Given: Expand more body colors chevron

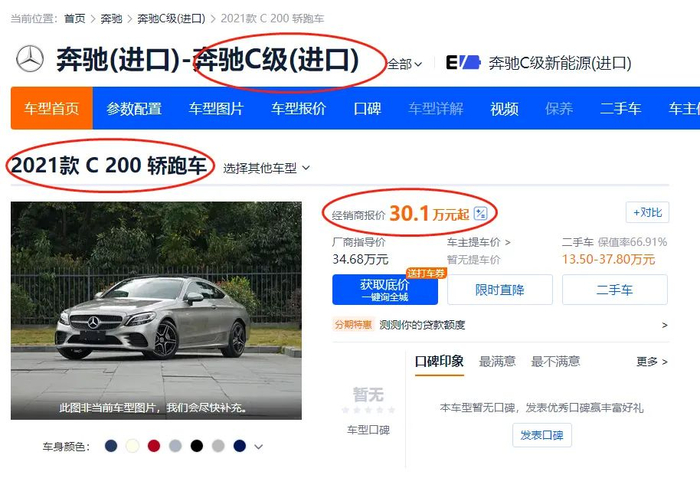Looking at the screenshot, I should click(258, 446).
